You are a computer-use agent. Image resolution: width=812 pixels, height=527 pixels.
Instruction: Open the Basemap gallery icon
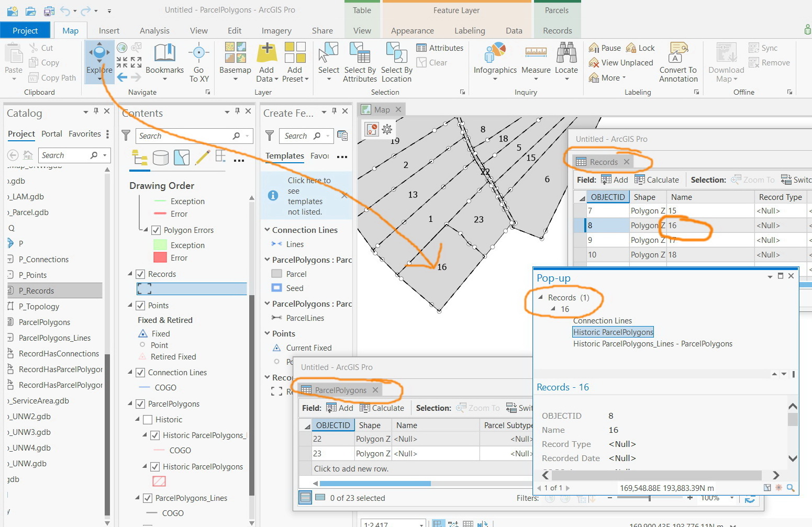(235, 53)
